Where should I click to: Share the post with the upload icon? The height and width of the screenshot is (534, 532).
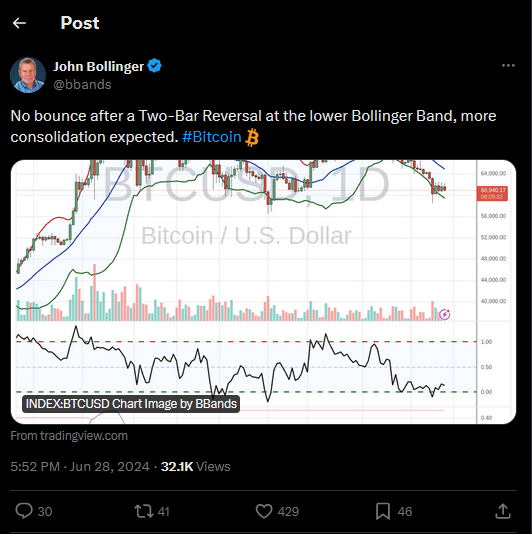[x=503, y=511]
